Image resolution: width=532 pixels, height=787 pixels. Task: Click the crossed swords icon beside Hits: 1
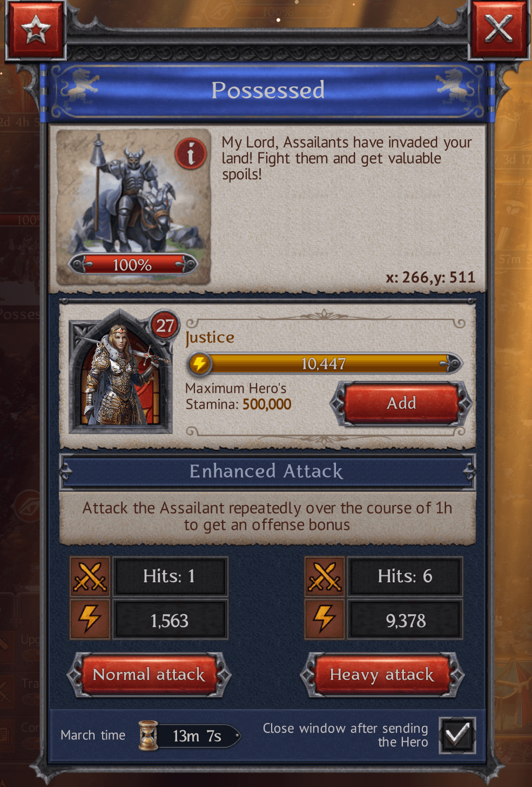click(x=90, y=576)
